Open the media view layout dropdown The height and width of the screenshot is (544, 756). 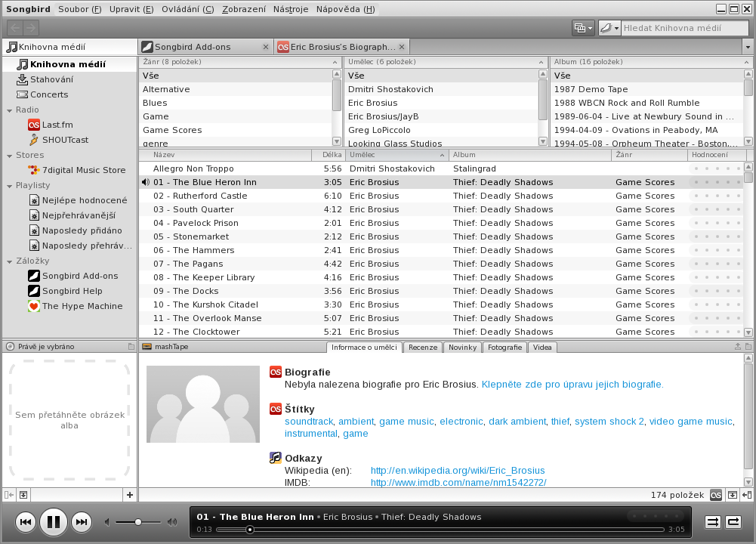pos(583,28)
